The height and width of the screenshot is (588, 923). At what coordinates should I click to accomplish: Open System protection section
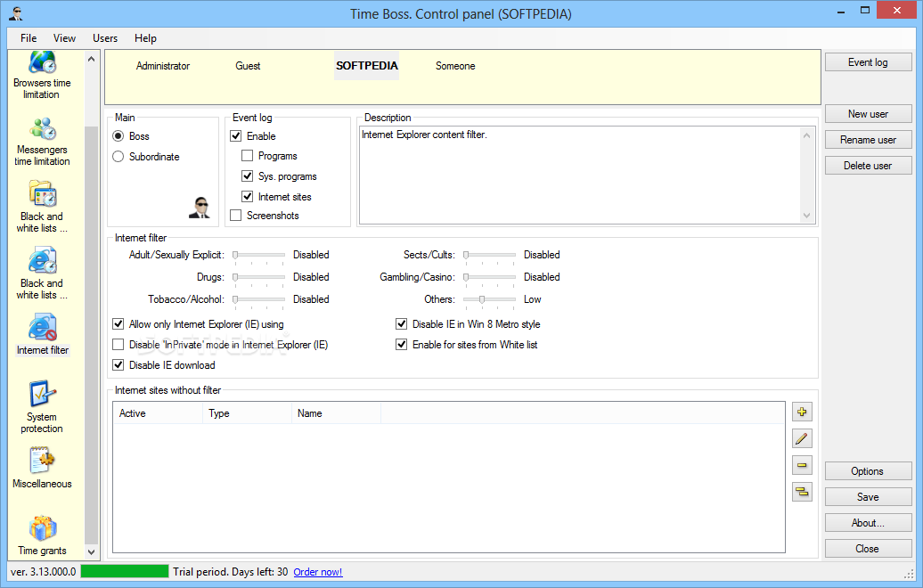[x=42, y=407]
